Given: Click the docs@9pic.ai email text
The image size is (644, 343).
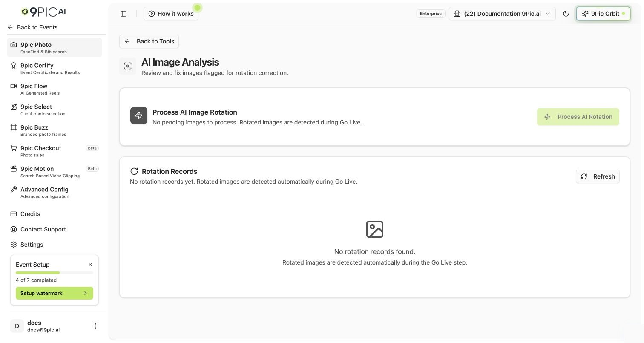Looking at the screenshot, I should coord(43,330).
